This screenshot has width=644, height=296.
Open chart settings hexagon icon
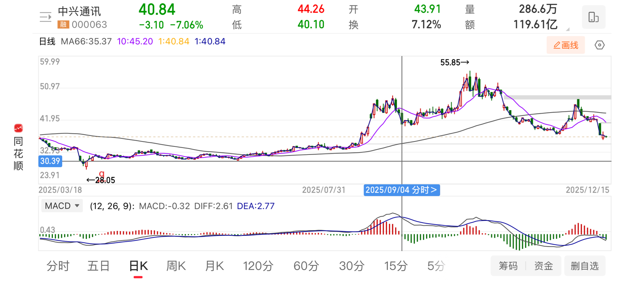click(600, 45)
